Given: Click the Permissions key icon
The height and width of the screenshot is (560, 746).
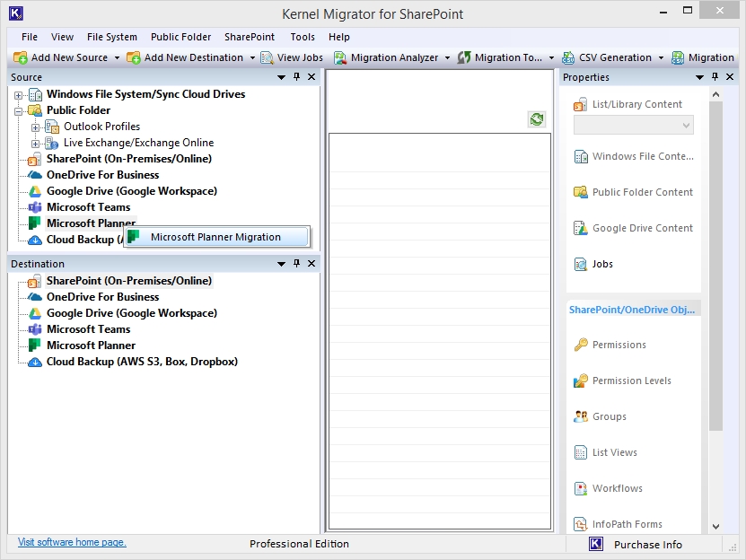Looking at the screenshot, I should pos(581,345).
